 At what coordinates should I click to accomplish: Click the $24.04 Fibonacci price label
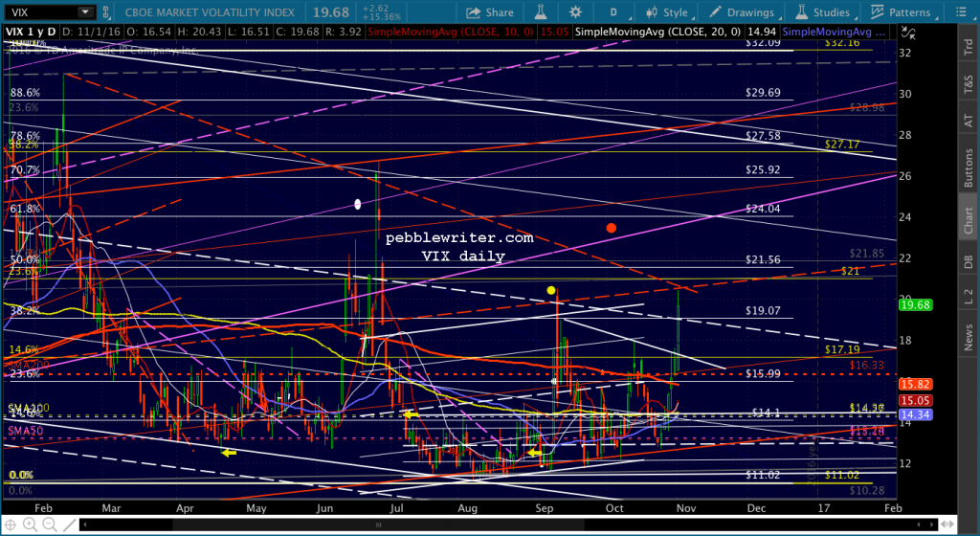click(x=763, y=209)
